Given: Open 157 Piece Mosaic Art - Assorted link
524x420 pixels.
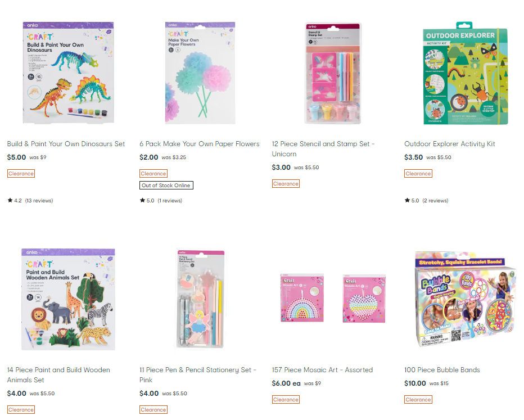Looking at the screenshot, I should (x=322, y=370).
